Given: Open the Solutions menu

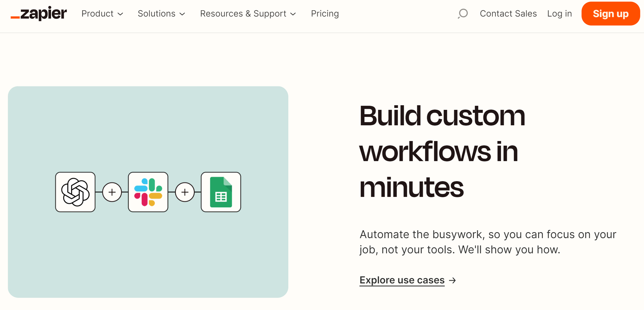Looking at the screenshot, I should coord(156,14).
